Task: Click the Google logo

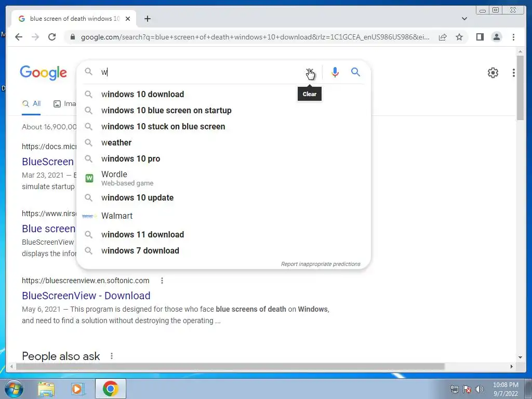Action: point(44,73)
